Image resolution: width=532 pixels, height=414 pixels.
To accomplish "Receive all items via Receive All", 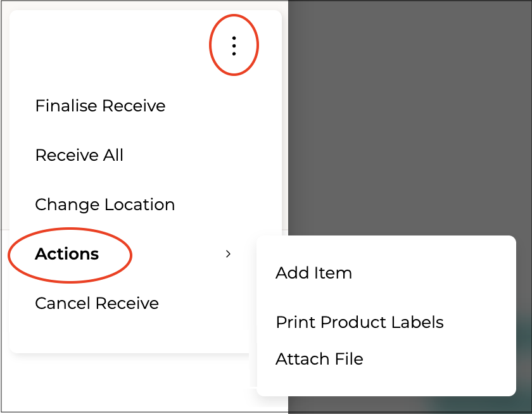I will [79, 155].
